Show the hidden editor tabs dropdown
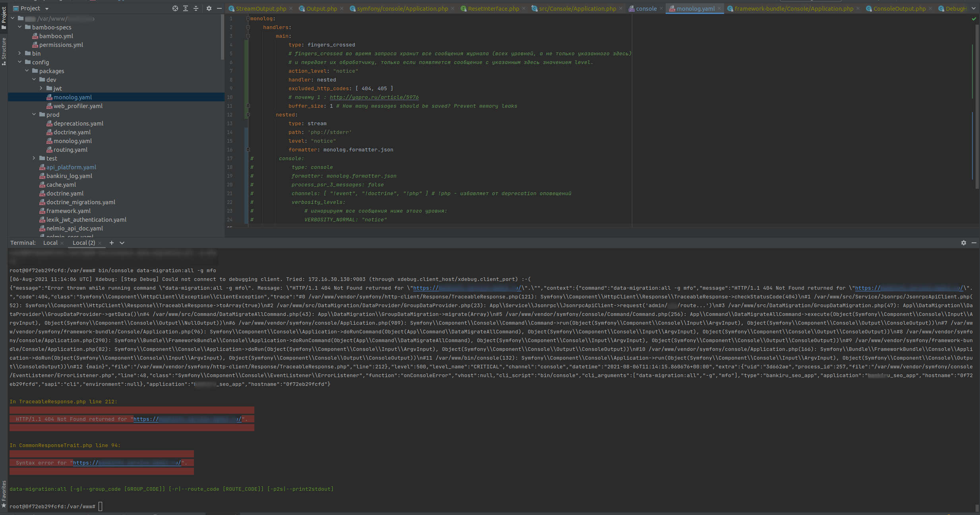Image resolution: width=980 pixels, height=515 pixels. pyautogui.click(x=974, y=9)
